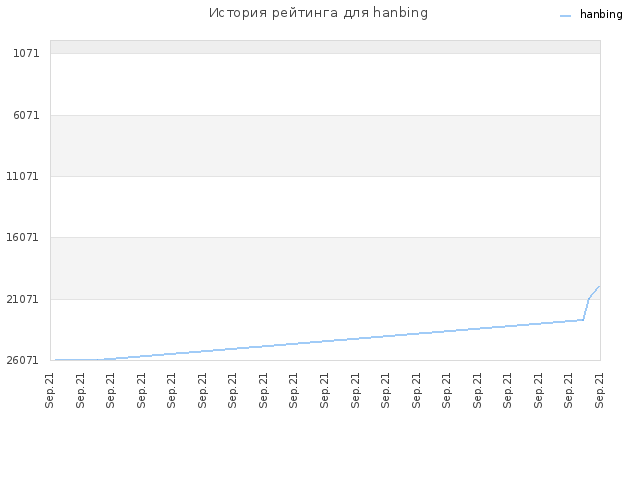Click the endpoint of the rating line
This screenshot has width=640, height=480.
pyautogui.click(x=599, y=287)
